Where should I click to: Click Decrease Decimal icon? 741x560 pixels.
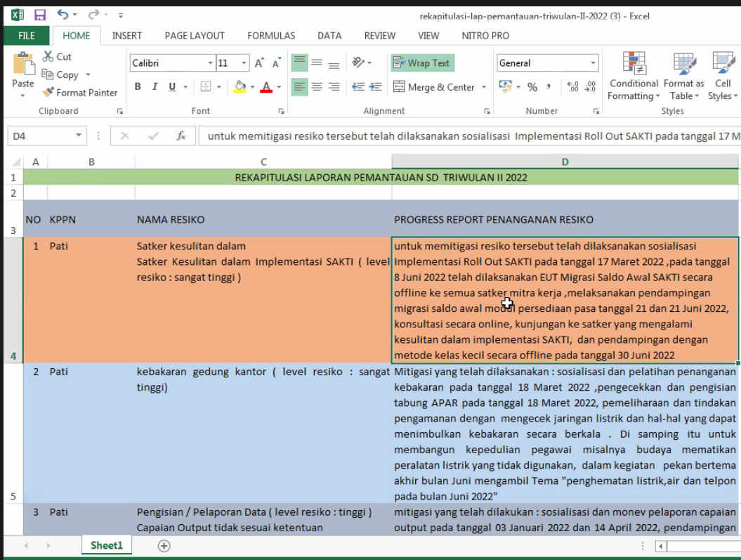click(x=590, y=86)
